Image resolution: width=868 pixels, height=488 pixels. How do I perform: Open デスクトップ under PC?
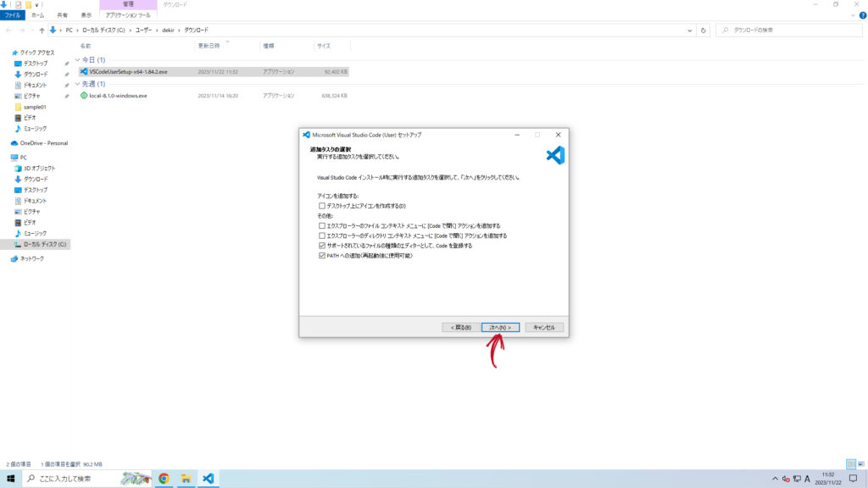point(35,190)
